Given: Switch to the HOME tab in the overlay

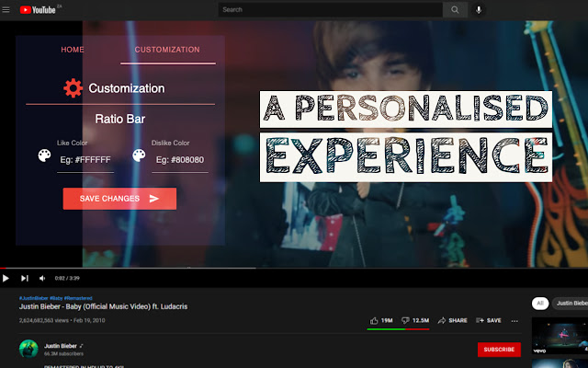Looking at the screenshot, I should 73,50.
